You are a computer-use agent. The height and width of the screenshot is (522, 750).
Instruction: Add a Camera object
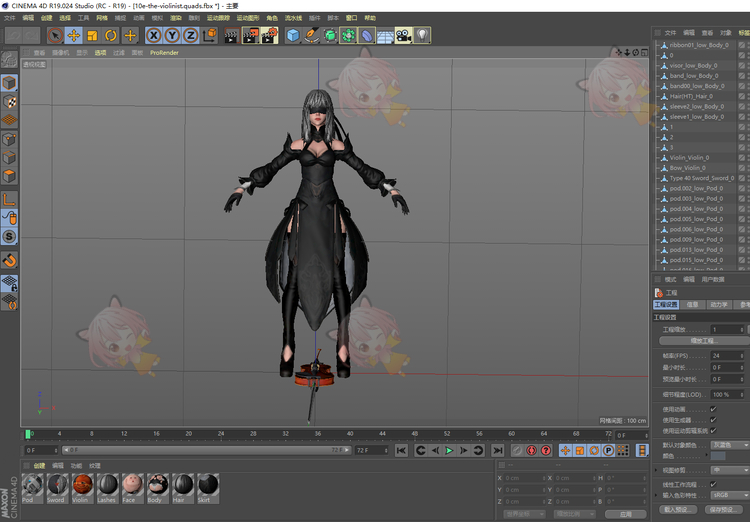click(x=404, y=35)
